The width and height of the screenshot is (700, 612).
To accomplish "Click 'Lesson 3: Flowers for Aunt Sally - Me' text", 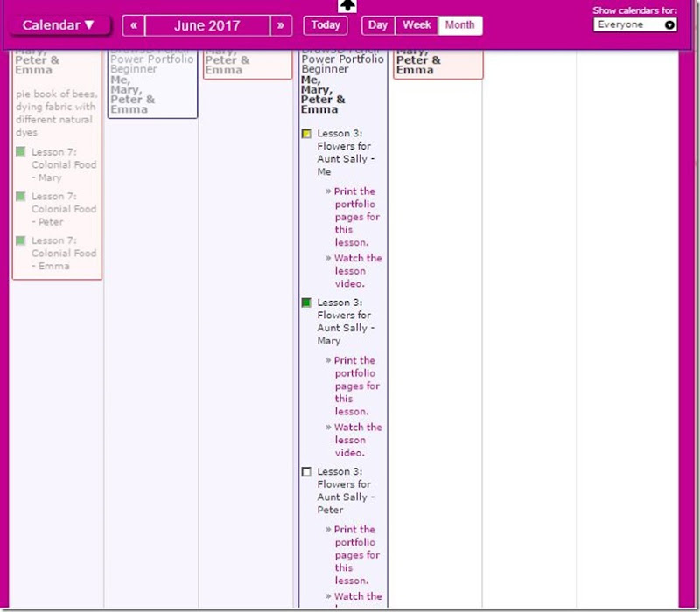I will pos(346,152).
